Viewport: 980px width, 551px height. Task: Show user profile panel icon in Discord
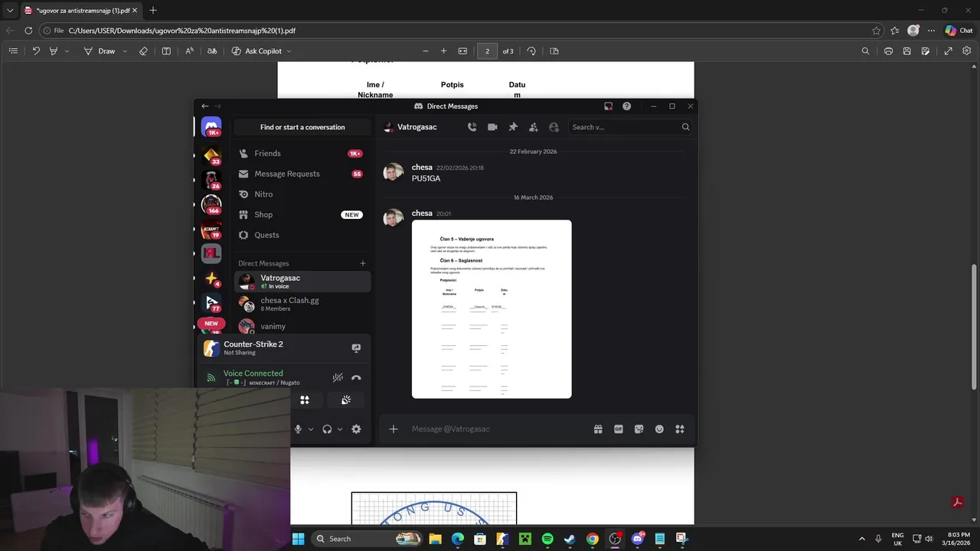point(554,127)
